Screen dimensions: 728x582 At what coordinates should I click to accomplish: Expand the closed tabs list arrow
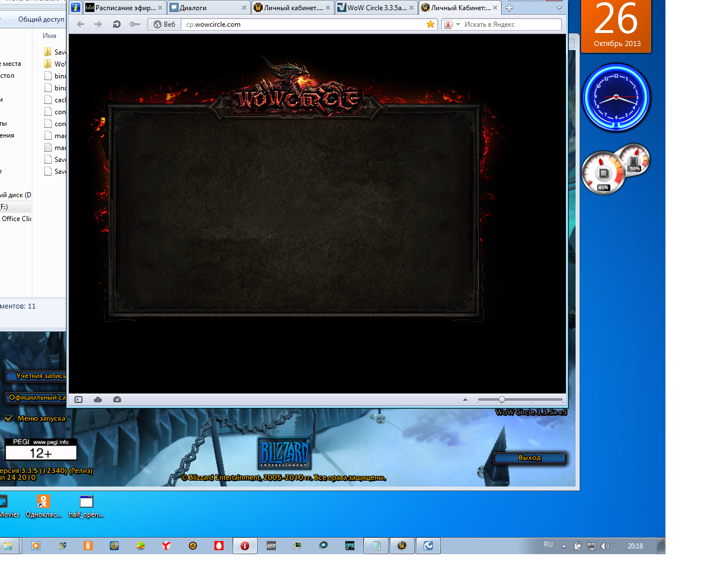pyautogui.click(x=559, y=8)
